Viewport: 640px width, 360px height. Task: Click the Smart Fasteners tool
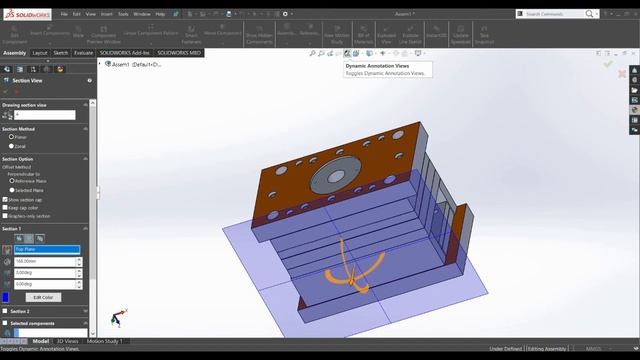coord(191,35)
